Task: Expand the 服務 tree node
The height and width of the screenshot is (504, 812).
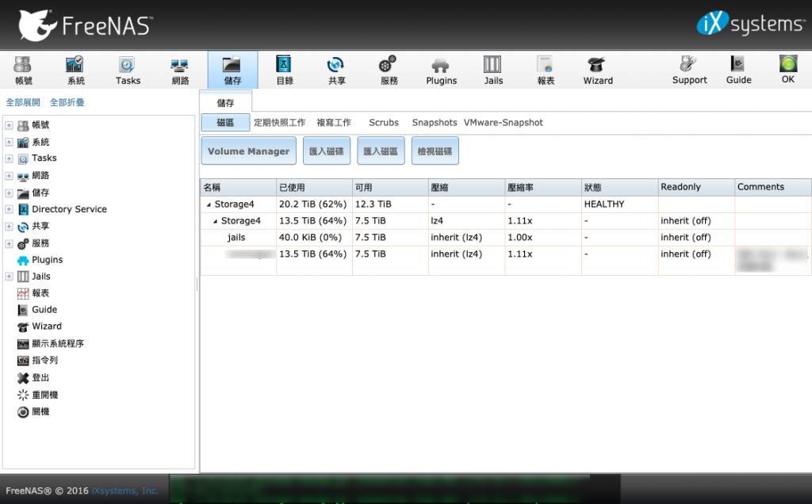Action: (x=9, y=243)
